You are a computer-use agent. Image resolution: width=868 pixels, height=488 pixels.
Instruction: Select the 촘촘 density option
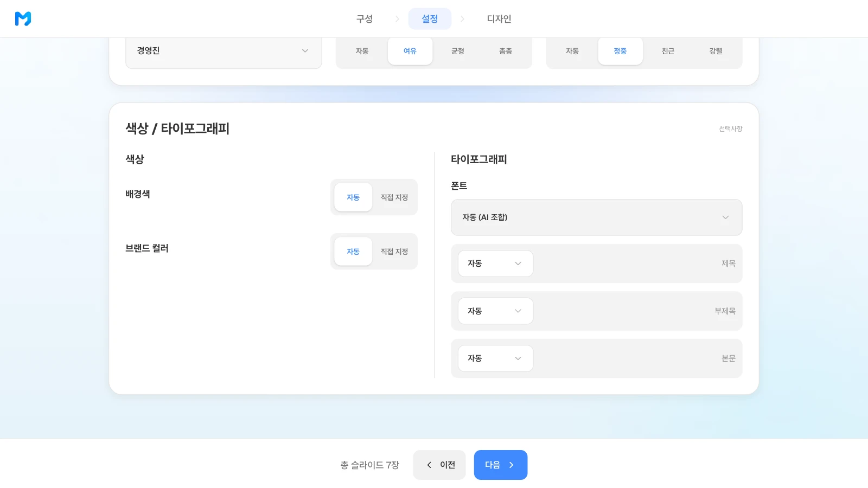pyautogui.click(x=506, y=51)
